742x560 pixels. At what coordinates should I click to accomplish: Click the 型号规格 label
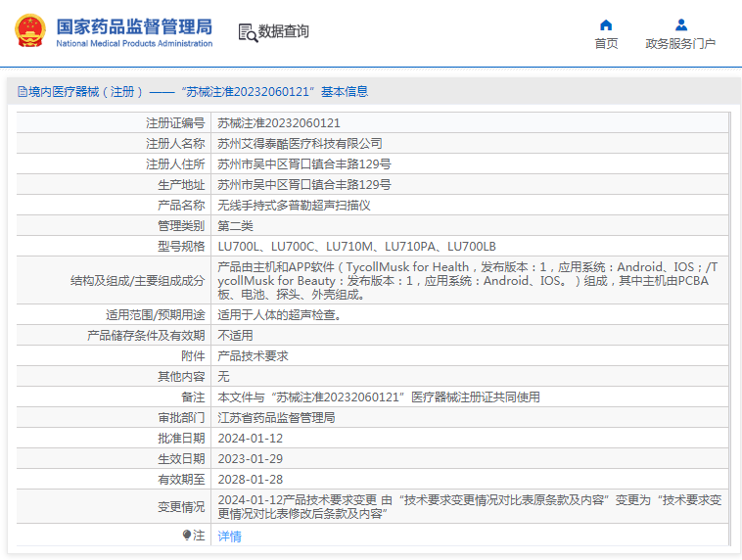[x=181, y=246]
